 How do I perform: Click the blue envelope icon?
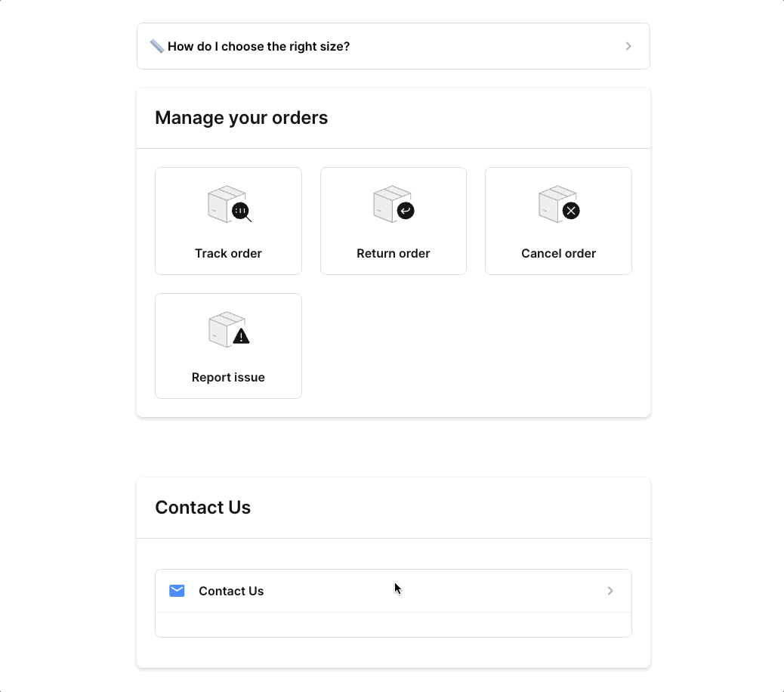pyautogui.click(x=177, y=591)
